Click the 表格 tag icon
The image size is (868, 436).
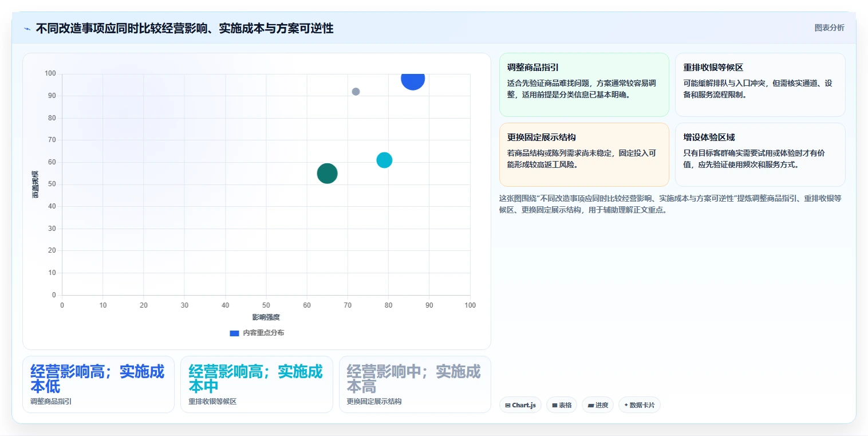tap(554, 405)
